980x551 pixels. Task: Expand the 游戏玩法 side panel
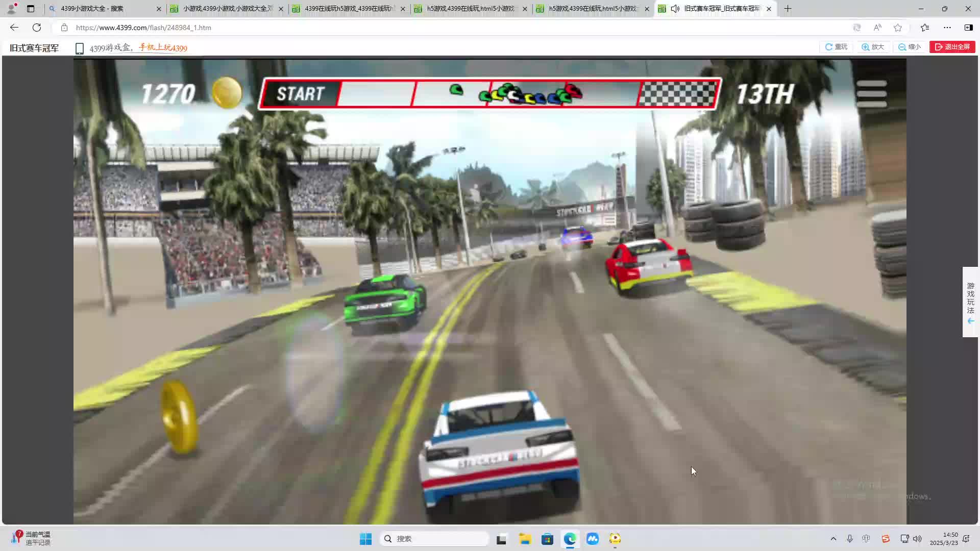(970, 302)
